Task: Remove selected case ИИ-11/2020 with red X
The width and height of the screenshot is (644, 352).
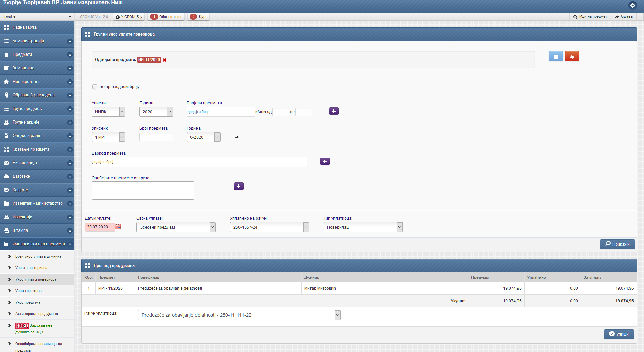Action: 165,60
